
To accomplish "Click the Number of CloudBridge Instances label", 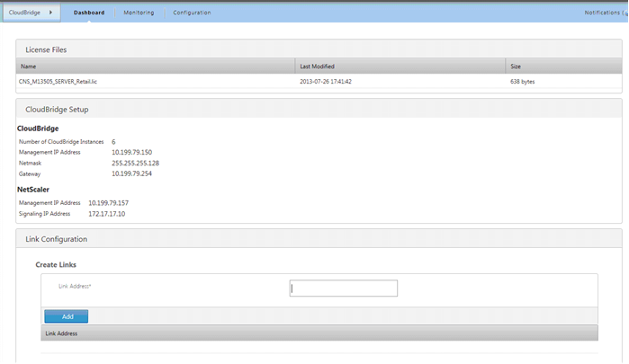I will coord(61,141).
